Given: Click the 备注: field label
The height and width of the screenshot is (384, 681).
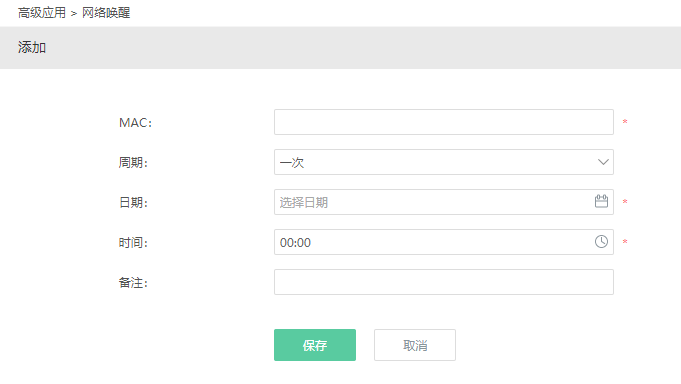Looking at the screenshot, I should pyautogui.click(x=133, y=283).
